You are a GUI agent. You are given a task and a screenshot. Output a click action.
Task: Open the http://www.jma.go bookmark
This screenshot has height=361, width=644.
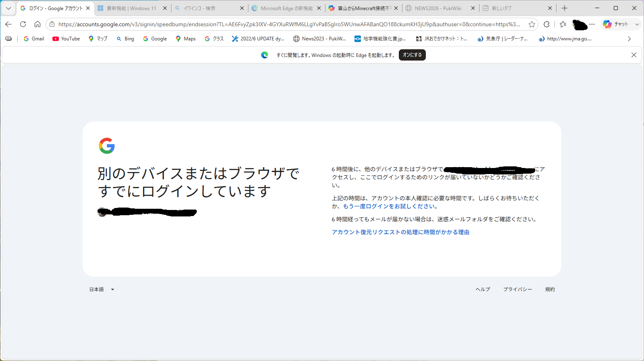point(565,39)
